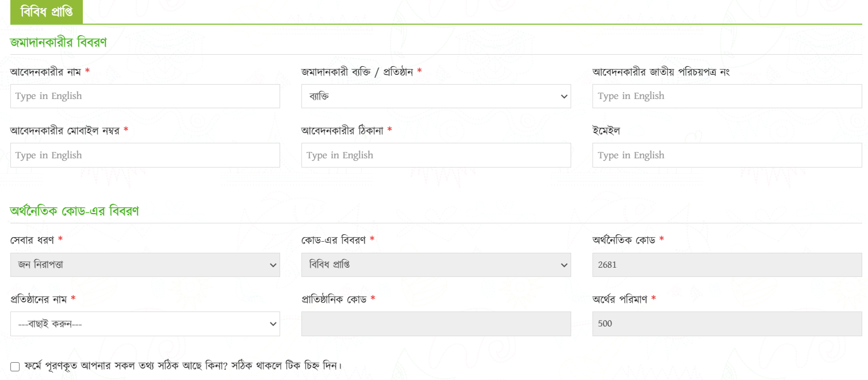The image size is (868, 380).
Task: Select the অর্থনৈতিক কোড field showing 2681
Action: coord(726,265)
